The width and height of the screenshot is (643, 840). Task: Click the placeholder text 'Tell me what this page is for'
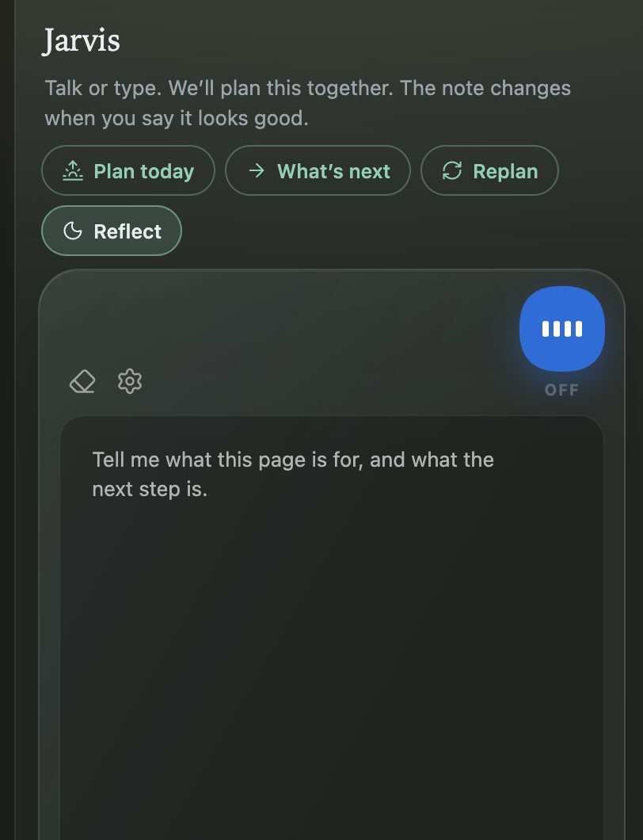pyautogui.click(x=227, y=460)
